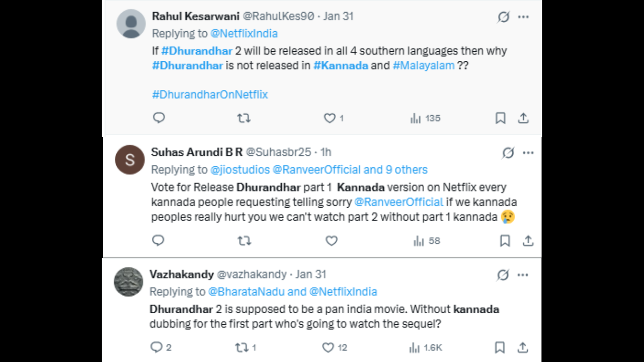Click the @RanveerOfficial mention in tweet text
The image size is (644, 362).
point(398,202)
